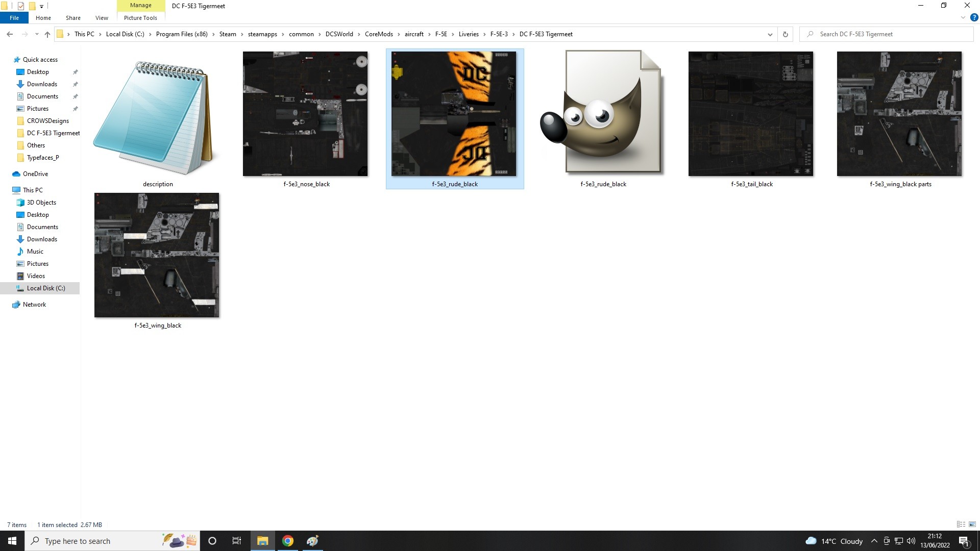Image resolution: width=980 pixels, height=551 pixels.
Task: Refresh the current folder view
Action: pyautogui.click(x=785, y=34)
